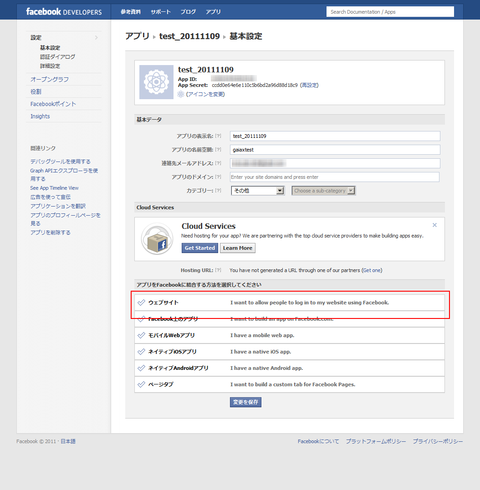
Task: Focus the Search Documentation / Apps field
Action: [390, 12]
